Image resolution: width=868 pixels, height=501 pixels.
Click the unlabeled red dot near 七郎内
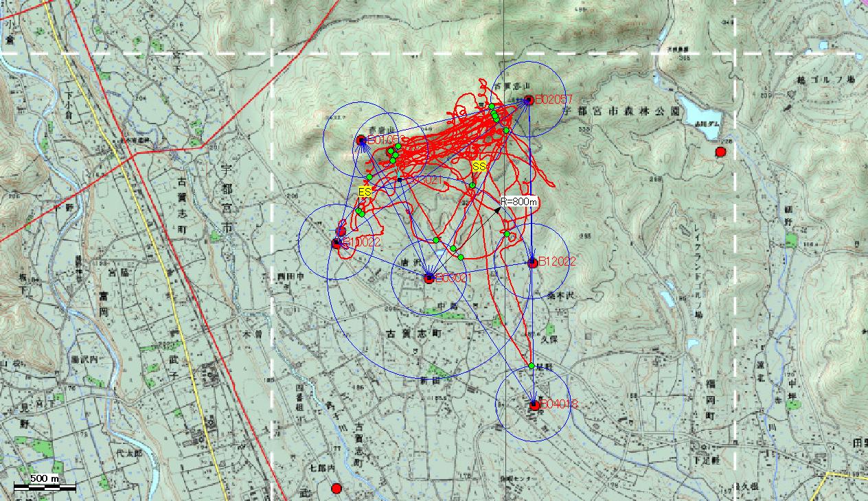coord(336,489)
